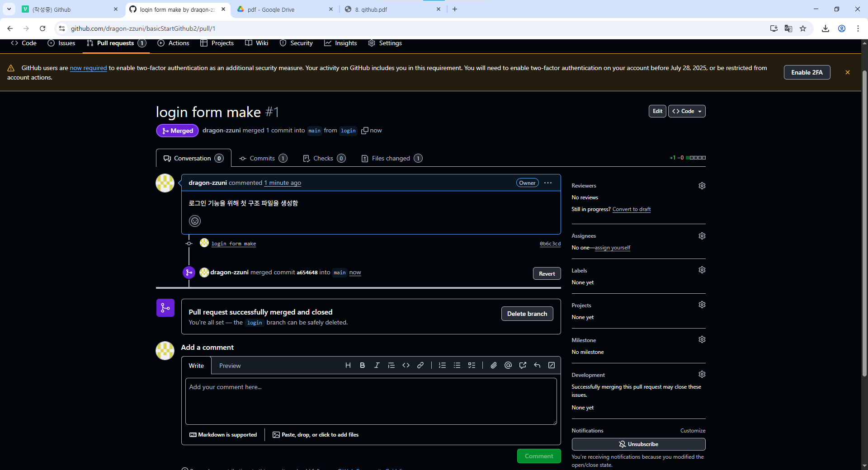Open a new browser tab
The image size is (868, 470).
click(455, 9)
